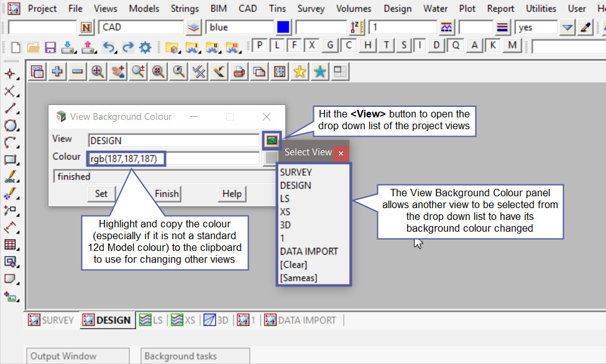Click the yellow star icon in view toolbar
Viewport: 606px width, 364px height.
300,72
